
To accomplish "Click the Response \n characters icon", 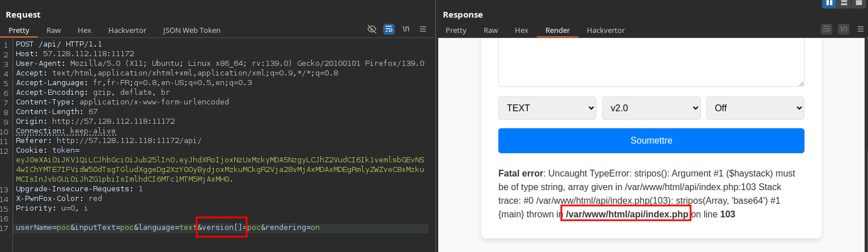I will pyautogui.click(x=844, y=29).
